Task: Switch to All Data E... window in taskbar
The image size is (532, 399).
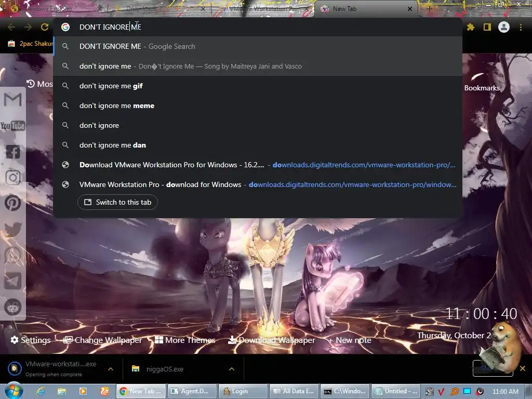Action: click(294, 391)
